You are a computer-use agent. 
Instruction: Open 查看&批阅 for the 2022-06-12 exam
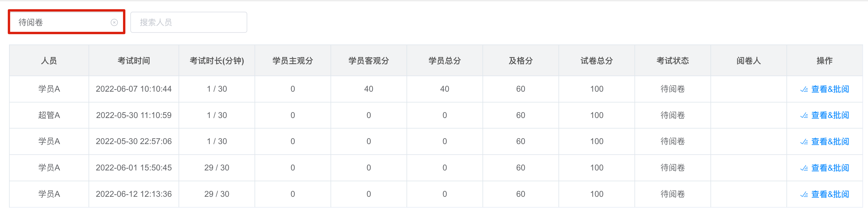click(830, 194)
